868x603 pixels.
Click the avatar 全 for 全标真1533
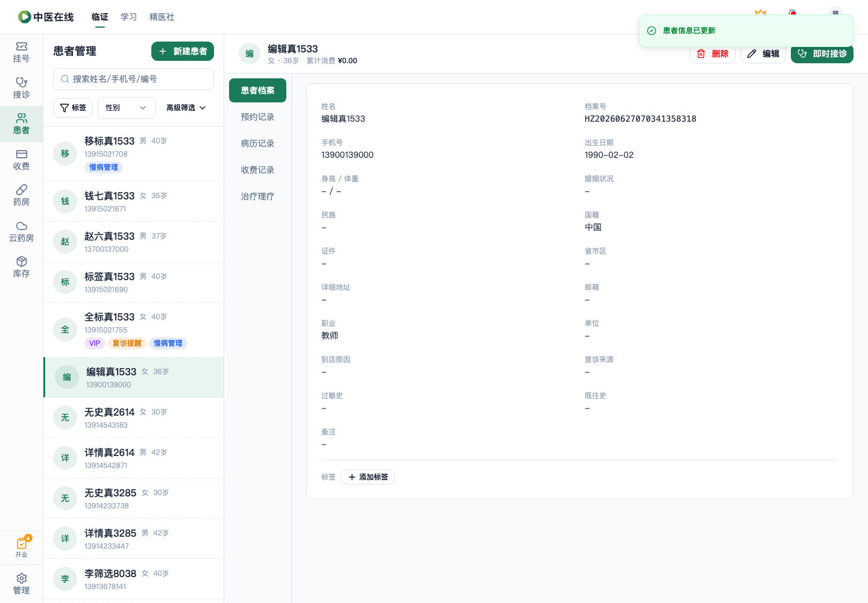[65, 330]
